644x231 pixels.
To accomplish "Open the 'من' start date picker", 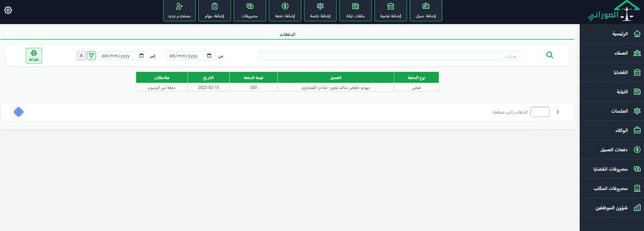I will click(x=191, y=56).
